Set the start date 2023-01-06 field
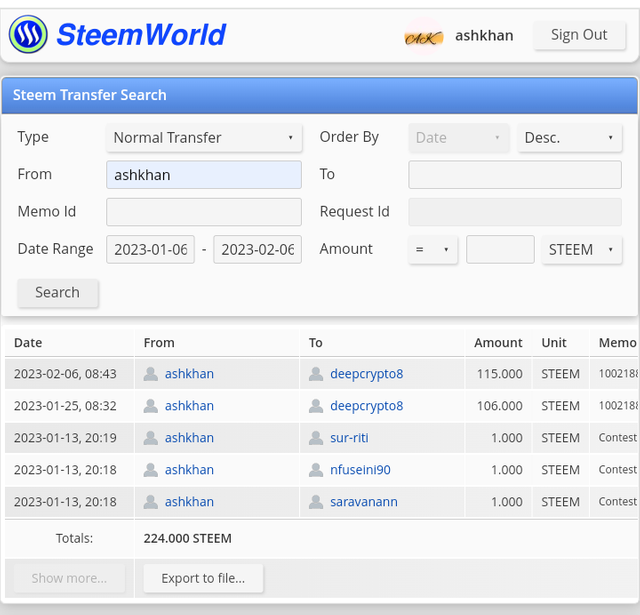Image resolution: width=640 pixels, height=615 pixels. (x=151, y=249)
